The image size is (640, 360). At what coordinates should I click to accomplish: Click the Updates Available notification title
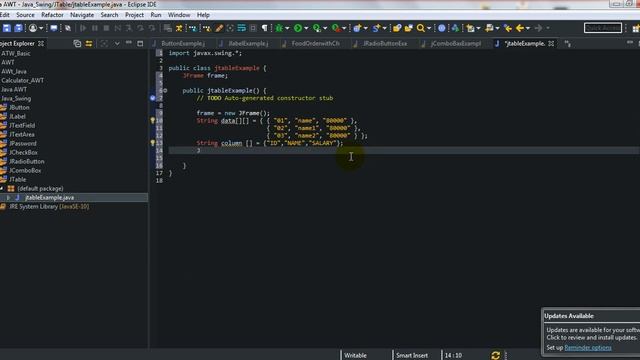569,316
